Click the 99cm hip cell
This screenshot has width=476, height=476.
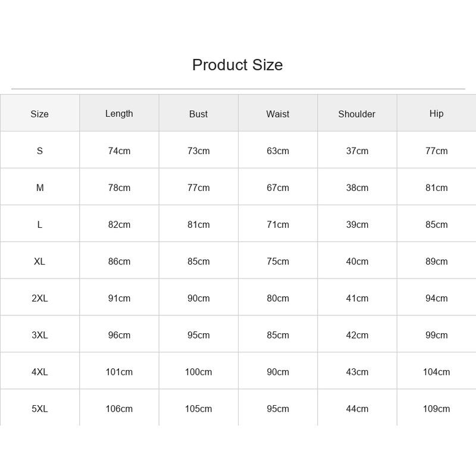click(436, 335)
